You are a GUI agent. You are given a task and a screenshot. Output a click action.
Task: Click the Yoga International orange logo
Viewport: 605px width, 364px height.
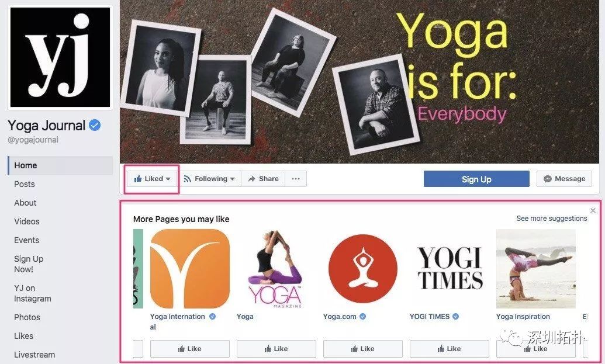(x=189, y=269)
